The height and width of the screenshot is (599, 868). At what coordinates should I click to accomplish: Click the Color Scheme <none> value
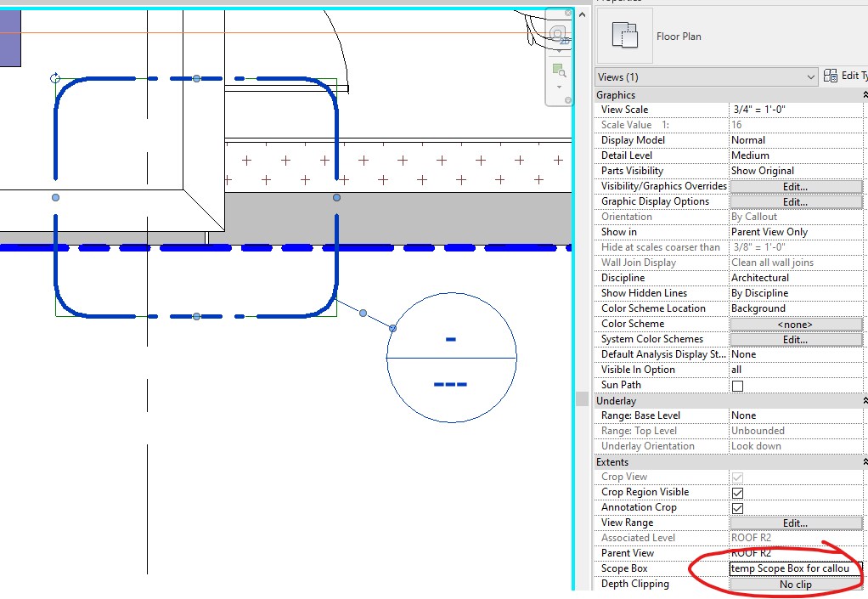[795, 323]
